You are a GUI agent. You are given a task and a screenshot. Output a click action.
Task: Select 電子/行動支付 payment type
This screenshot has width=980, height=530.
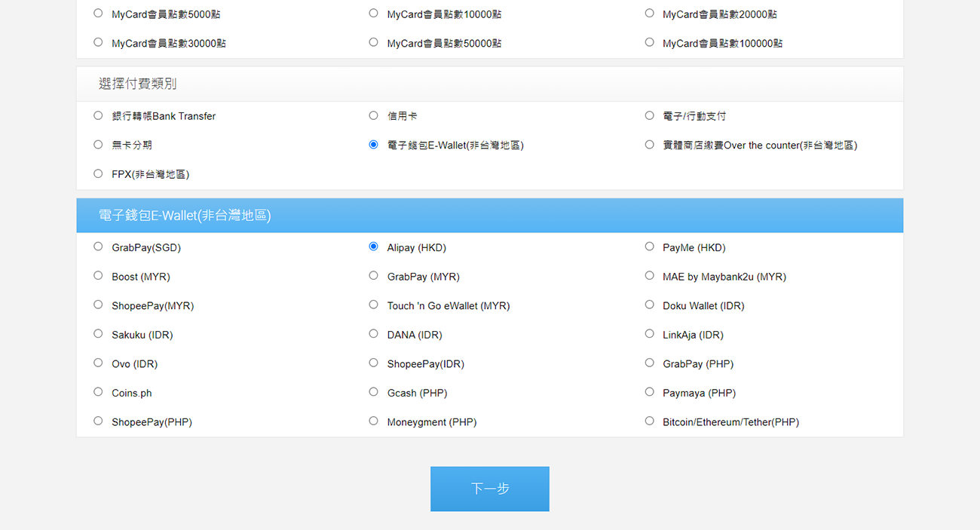pyautogui.click(x=649, y=116)
